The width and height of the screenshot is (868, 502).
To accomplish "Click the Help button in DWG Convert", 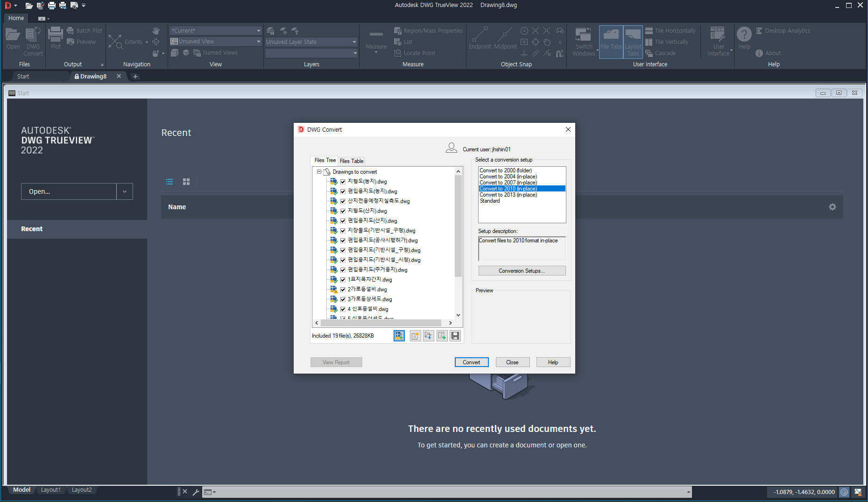I will pyautogui.click(x=553, y=362).
